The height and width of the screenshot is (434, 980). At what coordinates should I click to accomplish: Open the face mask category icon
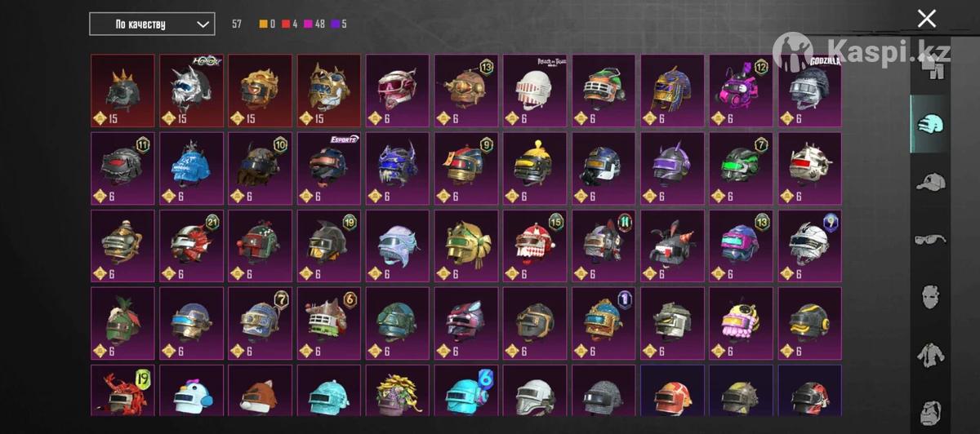(x=929, y=296)
